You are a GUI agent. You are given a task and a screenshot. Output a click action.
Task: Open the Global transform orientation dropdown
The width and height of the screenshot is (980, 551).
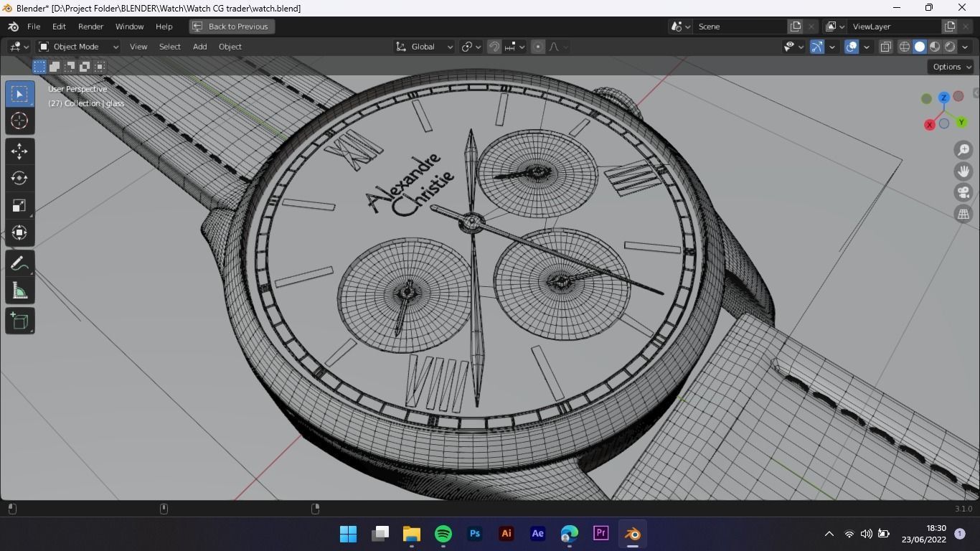[x=424, y=47]
